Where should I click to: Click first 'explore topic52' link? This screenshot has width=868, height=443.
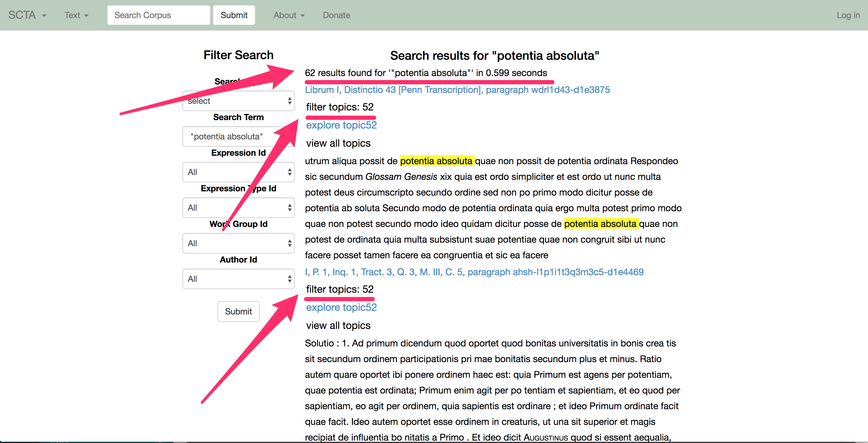pyautogui.click(x=341, y=125)
